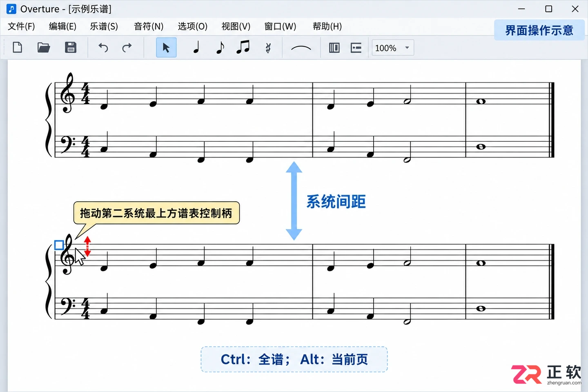Click the 界面操作示意 button
The image size is (588, 392).
(x=539, y=30)
